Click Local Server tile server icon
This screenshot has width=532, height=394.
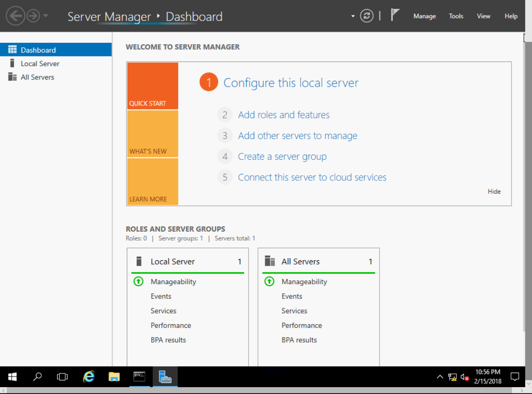(138, 261)
